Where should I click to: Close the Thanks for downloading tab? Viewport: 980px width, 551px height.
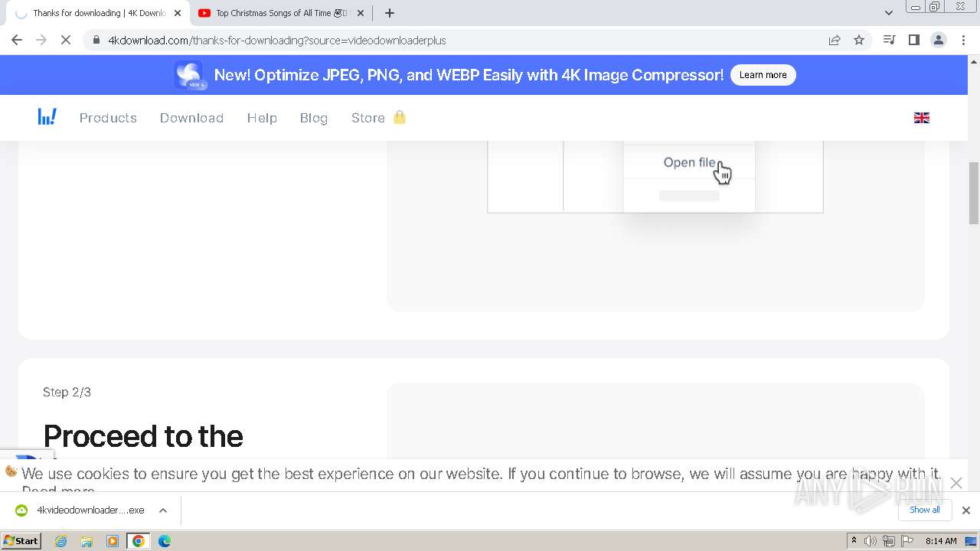point(178,13)
